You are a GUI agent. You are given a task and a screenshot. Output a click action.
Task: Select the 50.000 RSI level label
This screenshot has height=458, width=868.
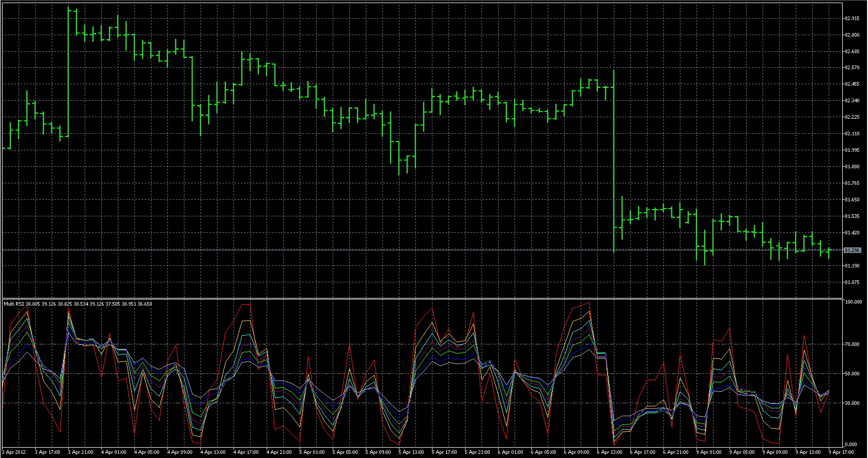click(x=852, y=374)
